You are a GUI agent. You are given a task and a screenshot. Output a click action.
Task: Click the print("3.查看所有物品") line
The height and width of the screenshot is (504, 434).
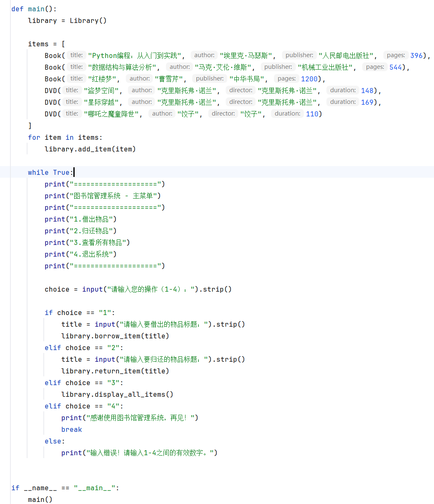[88, 242]
